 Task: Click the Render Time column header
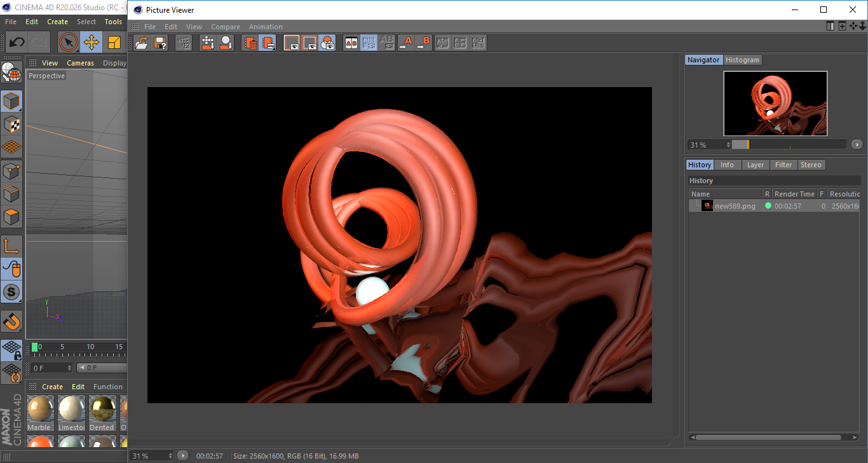(x=794, y=194)
